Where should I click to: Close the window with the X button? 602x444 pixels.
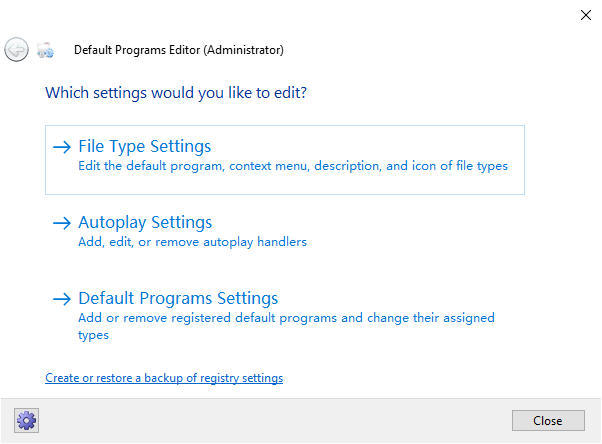point(585,15)
